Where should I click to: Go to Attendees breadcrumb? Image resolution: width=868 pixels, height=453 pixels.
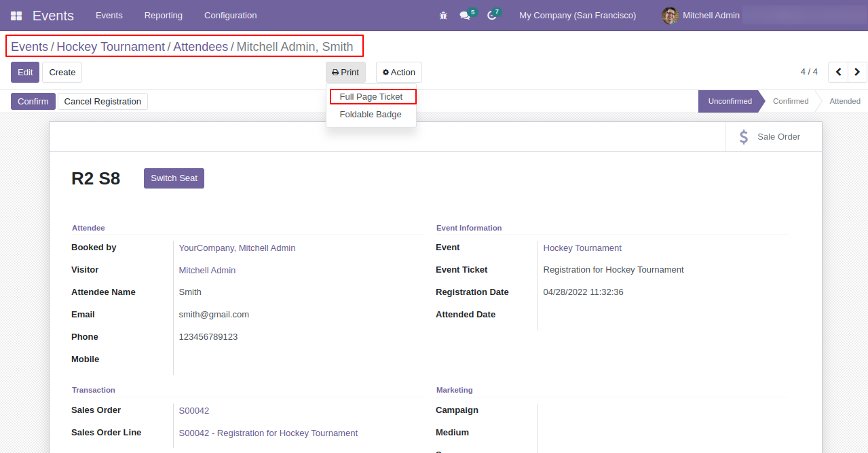point(200,47)
